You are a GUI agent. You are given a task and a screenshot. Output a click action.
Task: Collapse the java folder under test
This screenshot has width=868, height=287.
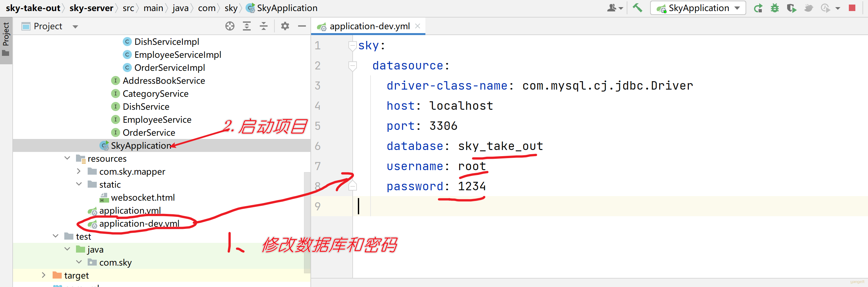(x=68, y=249)
